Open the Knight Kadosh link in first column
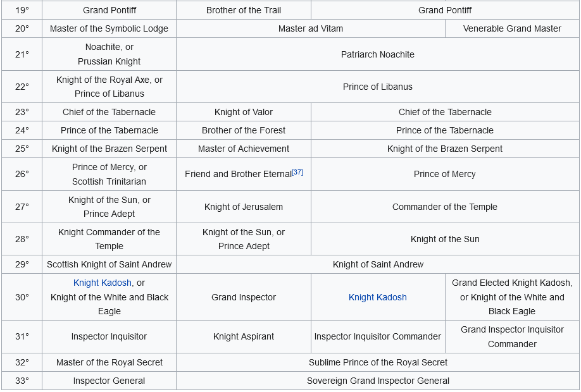581x392 pixels. [103, 283]
